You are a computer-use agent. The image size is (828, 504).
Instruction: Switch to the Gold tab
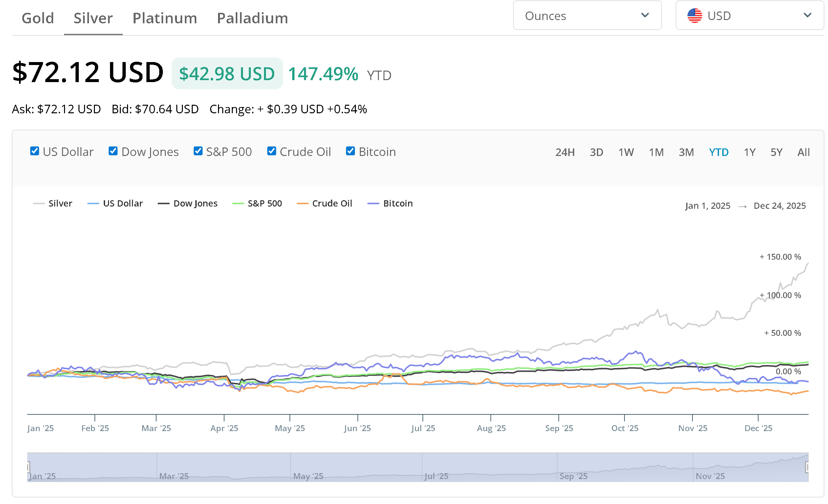tap(38, 18)
